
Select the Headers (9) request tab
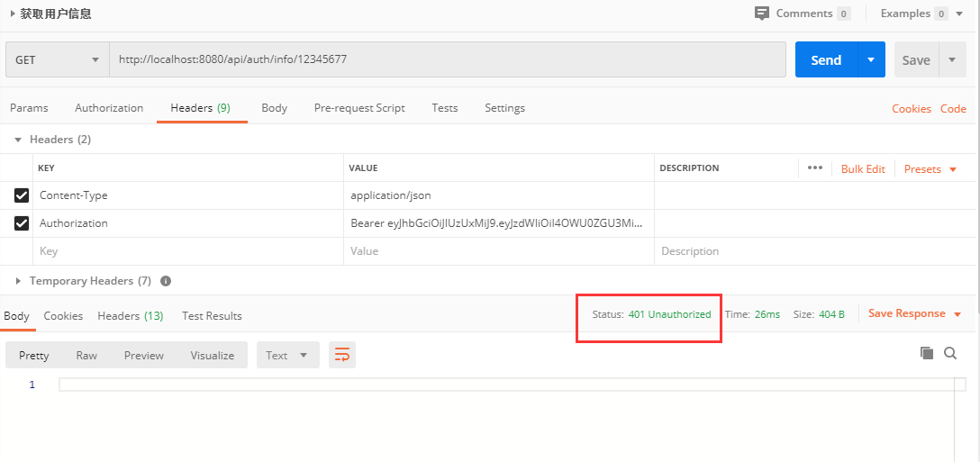point(201,108)
